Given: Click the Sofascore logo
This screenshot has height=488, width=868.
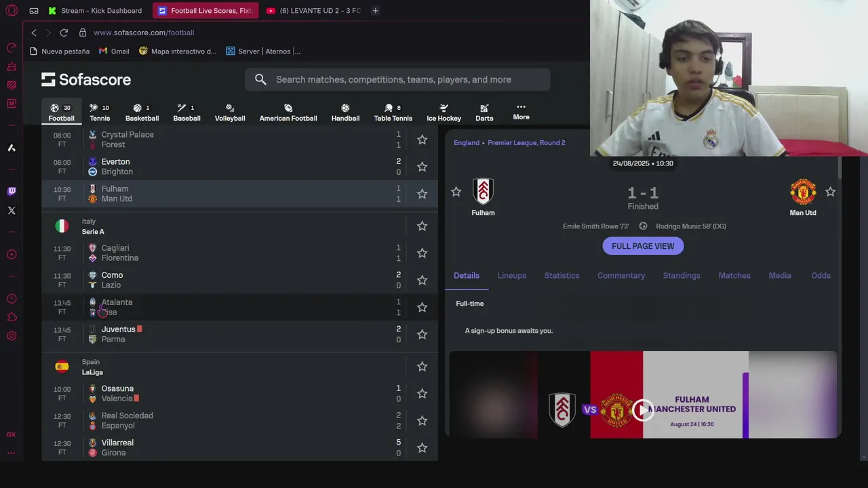Looking at the screenshot, I should pos(86,79).
